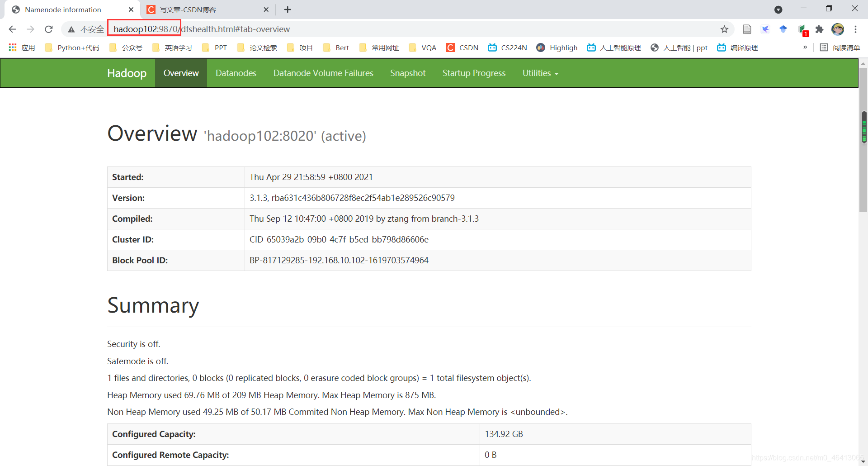Expand the Utilities dropdown menu
Viewport: 868px width, 466px height.
[x=540, y=73]
